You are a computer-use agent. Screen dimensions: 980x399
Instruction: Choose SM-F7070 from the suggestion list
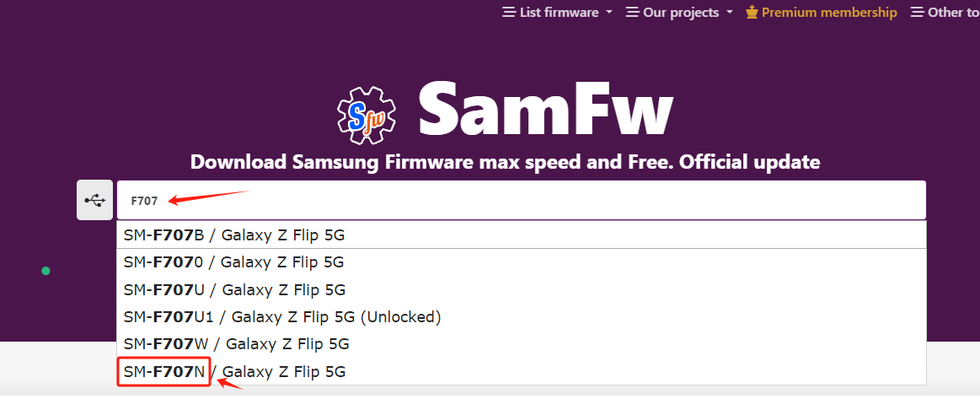522,262
